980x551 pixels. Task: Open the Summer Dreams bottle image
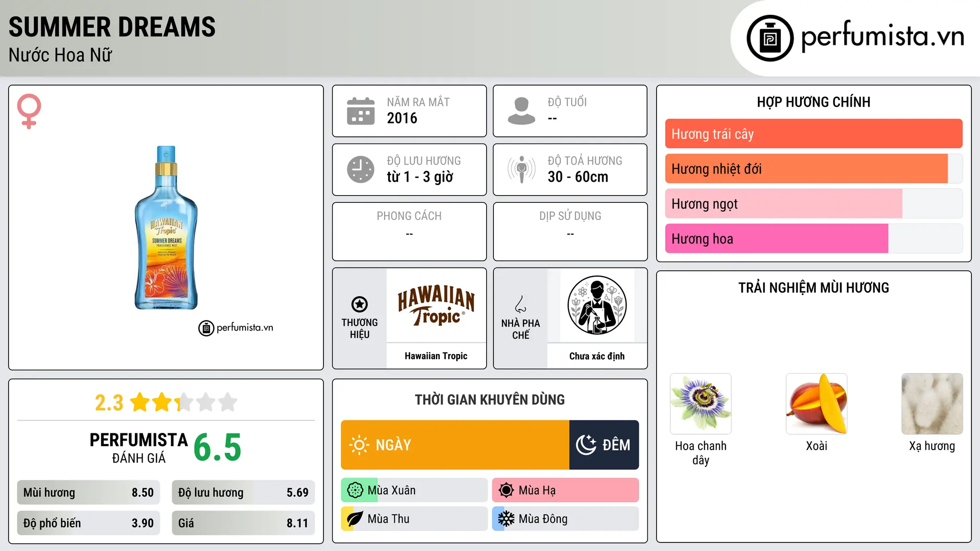tap(166, 228)
